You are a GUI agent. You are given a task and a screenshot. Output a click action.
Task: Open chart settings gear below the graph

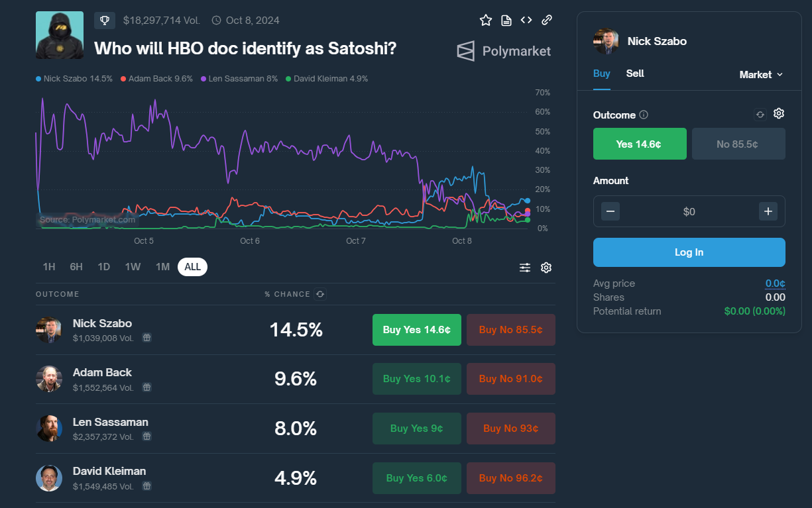point(546,268)
